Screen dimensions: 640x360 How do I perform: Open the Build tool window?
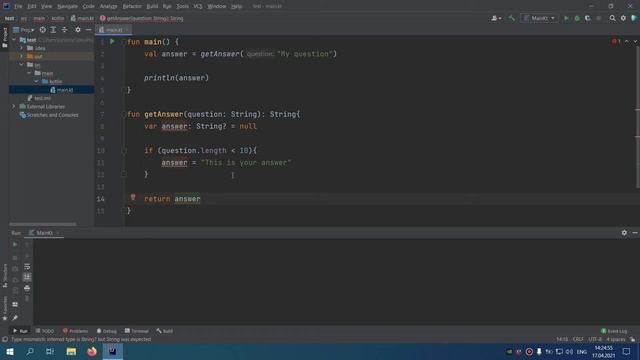(x=164, y=331)
